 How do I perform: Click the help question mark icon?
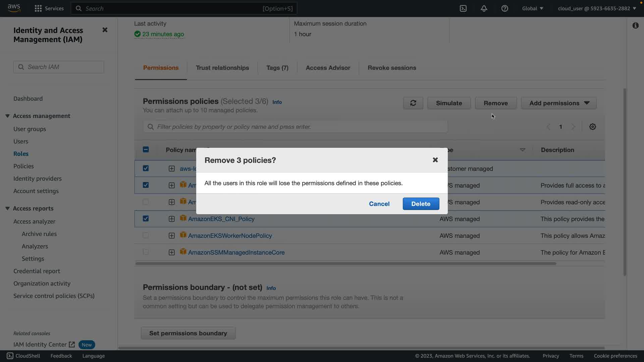click(x=504, y=8)
